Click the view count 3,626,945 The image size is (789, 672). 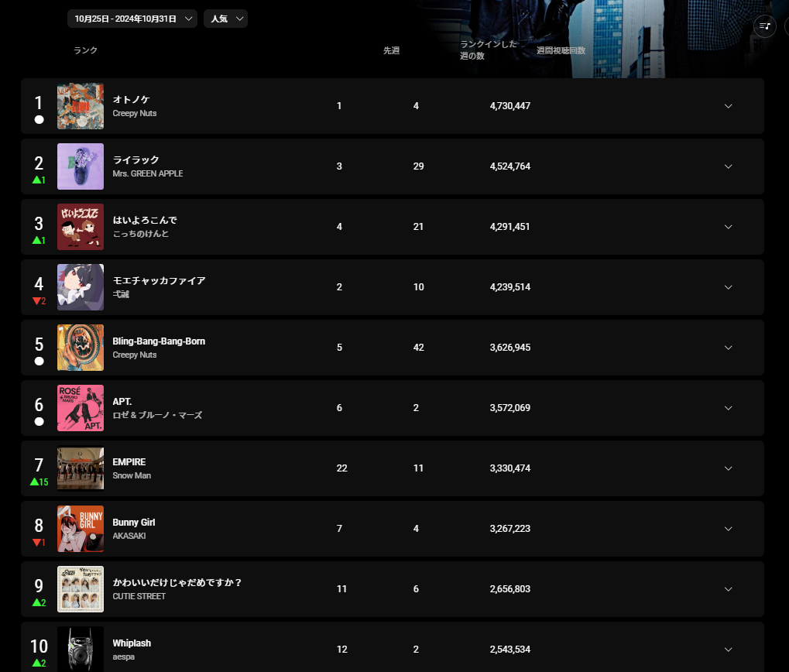click(510, 348)
